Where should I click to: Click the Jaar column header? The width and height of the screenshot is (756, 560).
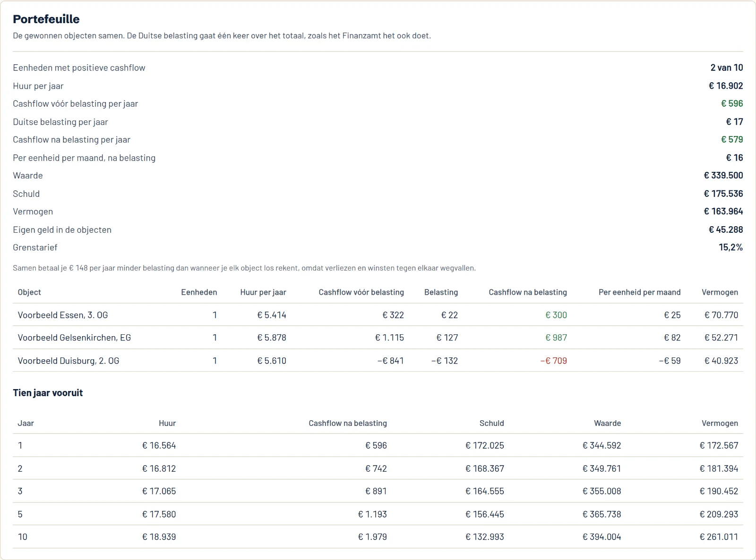[x=26, y=423]
